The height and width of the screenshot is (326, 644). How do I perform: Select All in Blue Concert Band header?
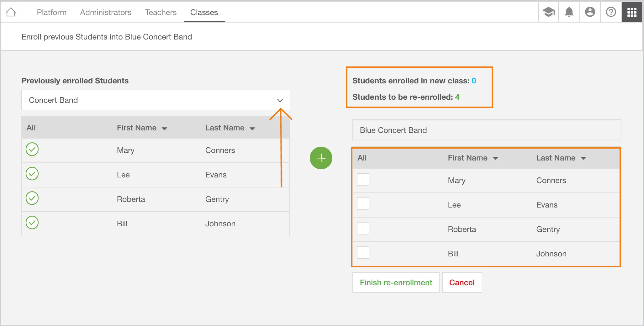[x=362, y=158]
